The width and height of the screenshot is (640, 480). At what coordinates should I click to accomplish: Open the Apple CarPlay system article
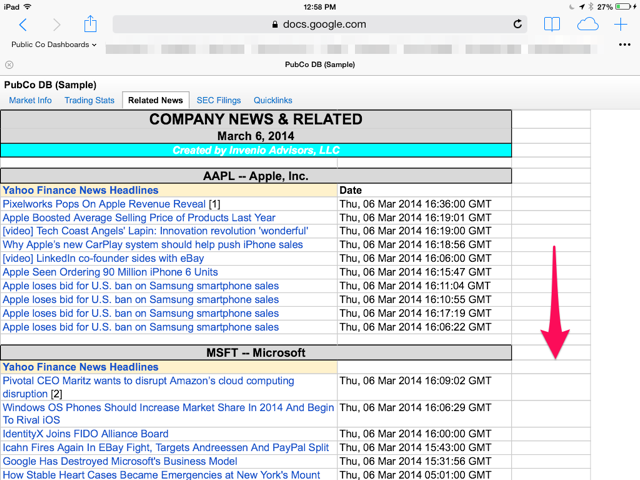153,244
